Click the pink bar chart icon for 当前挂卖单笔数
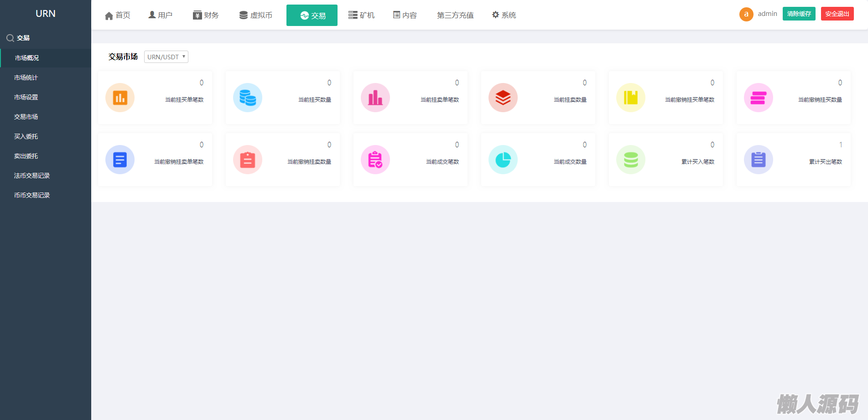The image size is (868, 420). click(x=375, y=98)
